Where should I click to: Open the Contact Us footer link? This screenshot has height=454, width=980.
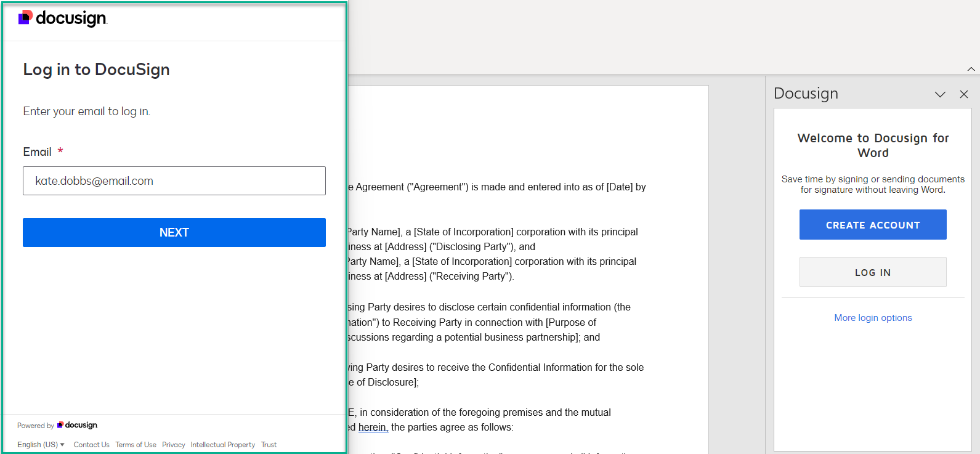91,445
